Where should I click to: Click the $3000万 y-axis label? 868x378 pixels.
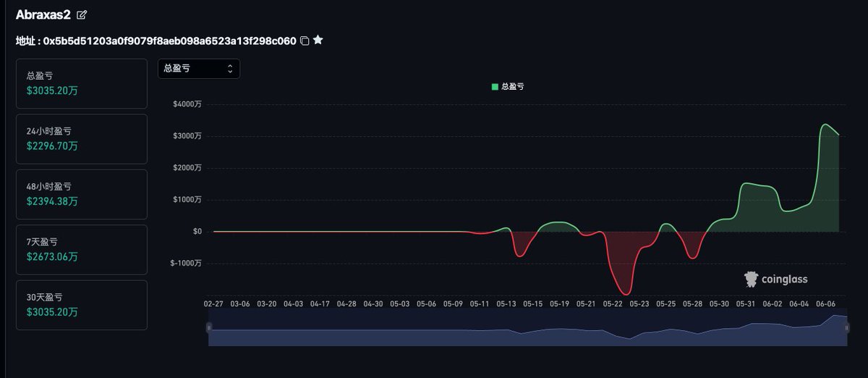pyautogui.click(x=187, y=136)
